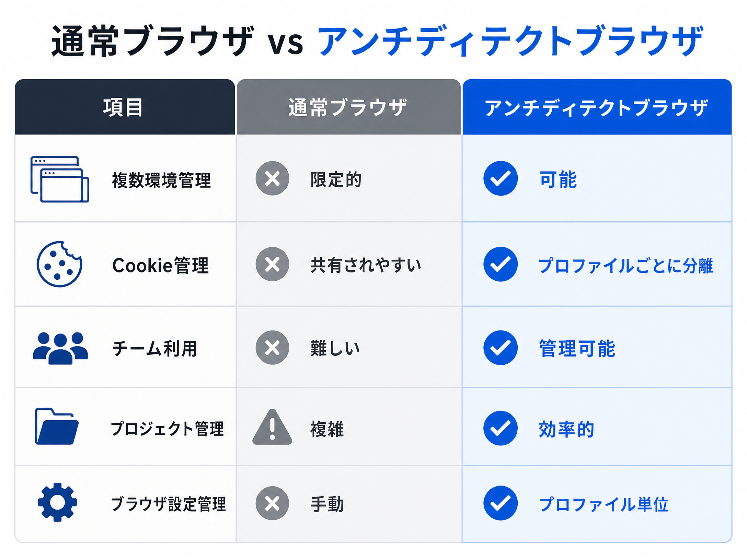Click the 複数環境管理 row label
This screenshot has height=560, width=747.
click(x=161, y=180)
